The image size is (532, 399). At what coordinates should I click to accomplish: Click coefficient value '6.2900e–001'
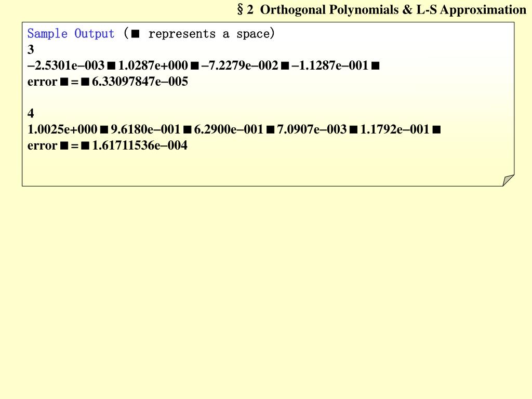tap(229, 129)
